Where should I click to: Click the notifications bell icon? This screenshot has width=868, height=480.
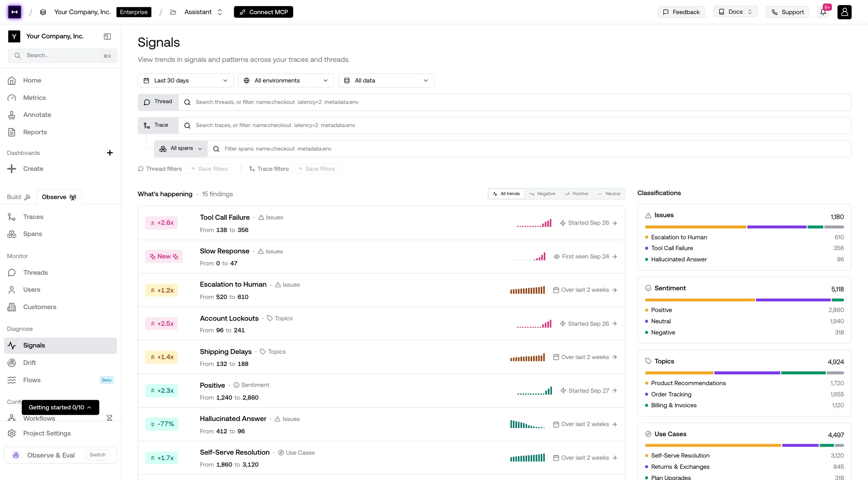pyautogui.click(x=823, y=12)
